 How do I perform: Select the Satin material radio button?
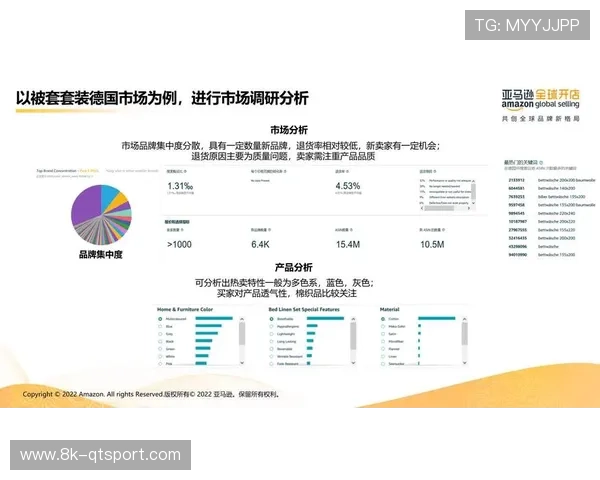383,334
